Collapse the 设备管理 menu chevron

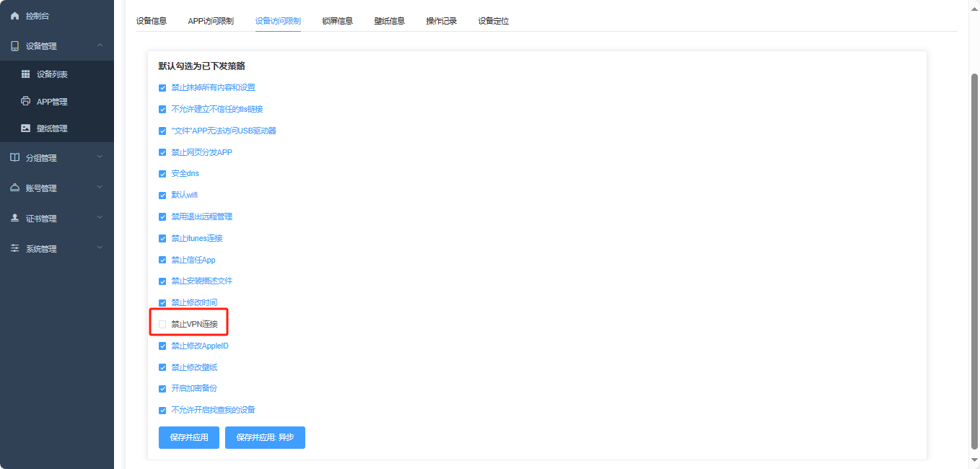(x=100, y=46)
